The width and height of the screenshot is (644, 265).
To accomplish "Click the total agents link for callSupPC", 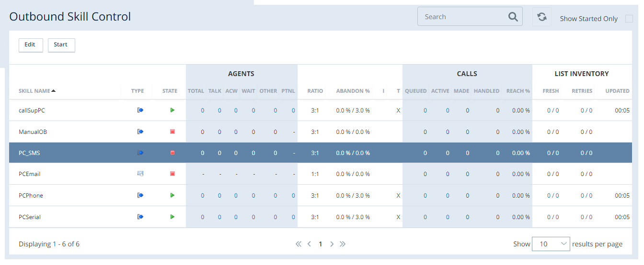I will [x=203, y=110].
